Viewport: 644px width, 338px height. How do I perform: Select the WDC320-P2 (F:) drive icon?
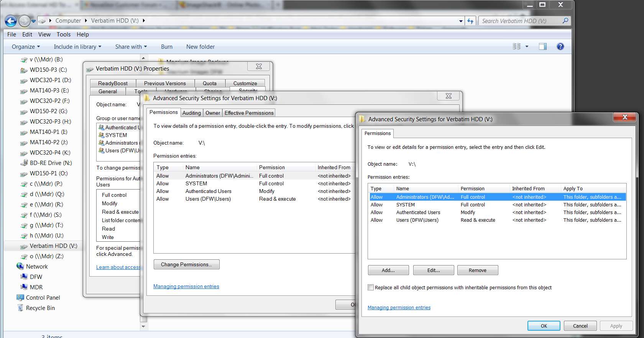coord(24,101)
